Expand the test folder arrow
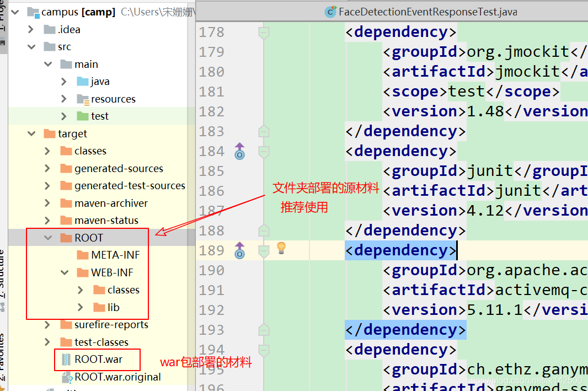588x391 pixels. point(64,116)
